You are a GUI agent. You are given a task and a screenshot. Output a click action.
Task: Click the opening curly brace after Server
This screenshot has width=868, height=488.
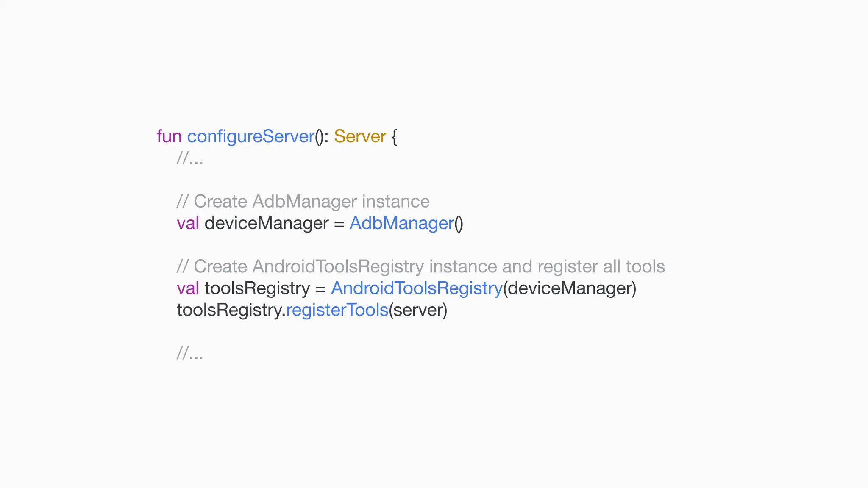click(394, 137)
